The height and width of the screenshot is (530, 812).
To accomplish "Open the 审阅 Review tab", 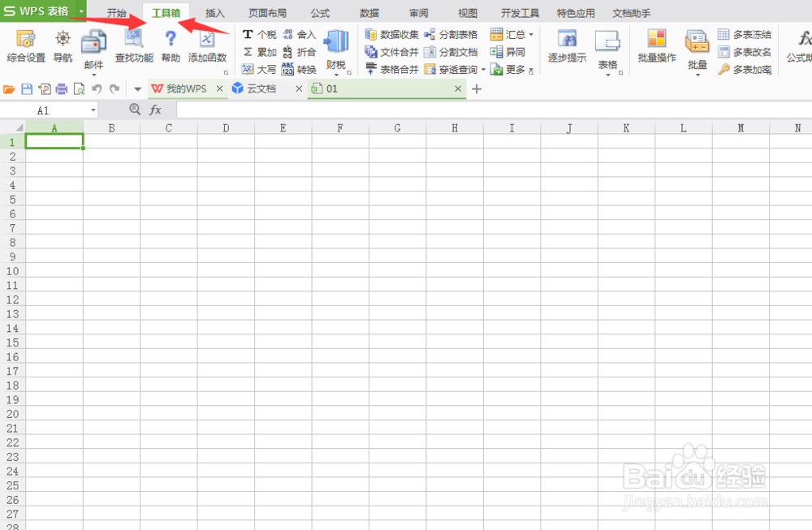I will [418, 13].
